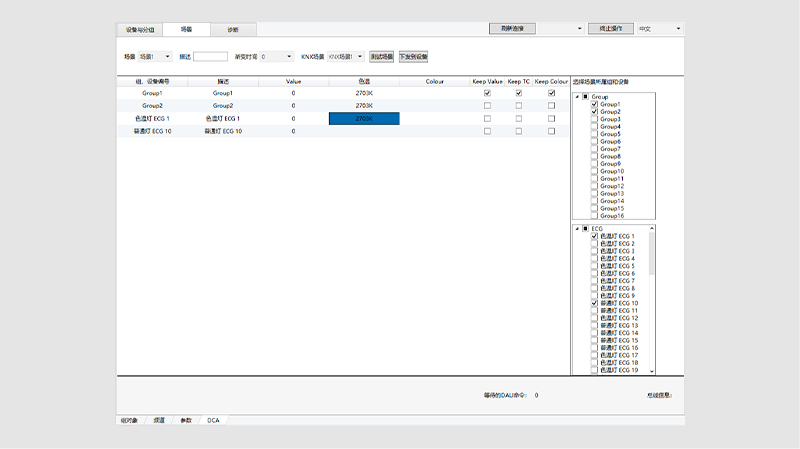Image resolution: width=800 pixels, height=449 pixels.
Task: Check Group3 in the Group tree
Action: tap(594, 119)
